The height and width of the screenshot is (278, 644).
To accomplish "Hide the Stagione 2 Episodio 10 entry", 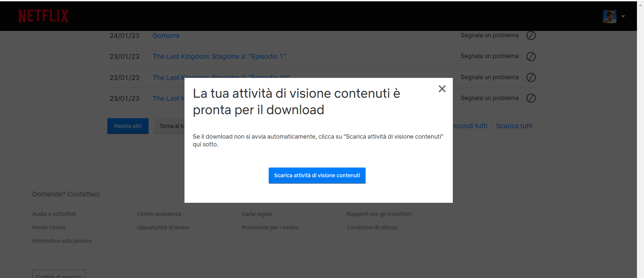I will [x=531, y=78].
